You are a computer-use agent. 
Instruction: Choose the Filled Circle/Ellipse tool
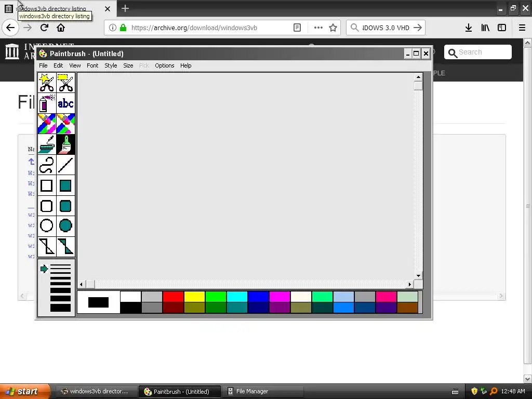pos(65,225)
